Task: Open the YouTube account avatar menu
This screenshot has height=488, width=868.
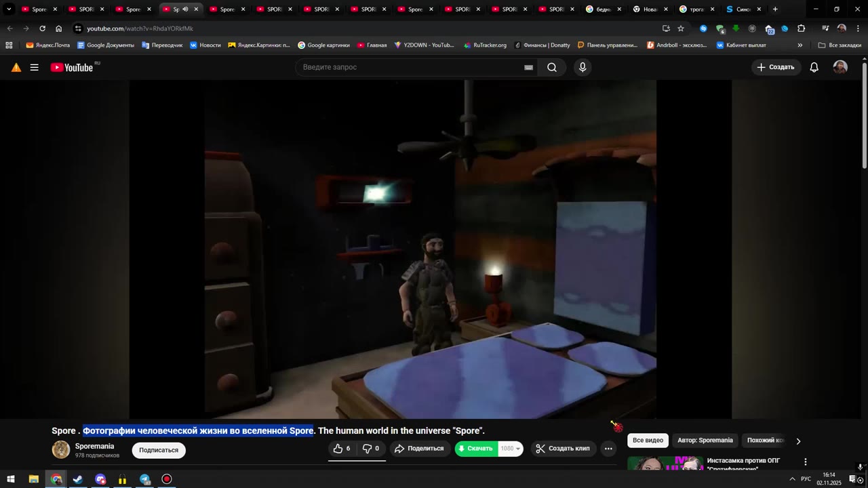Action: pos(840,67)
